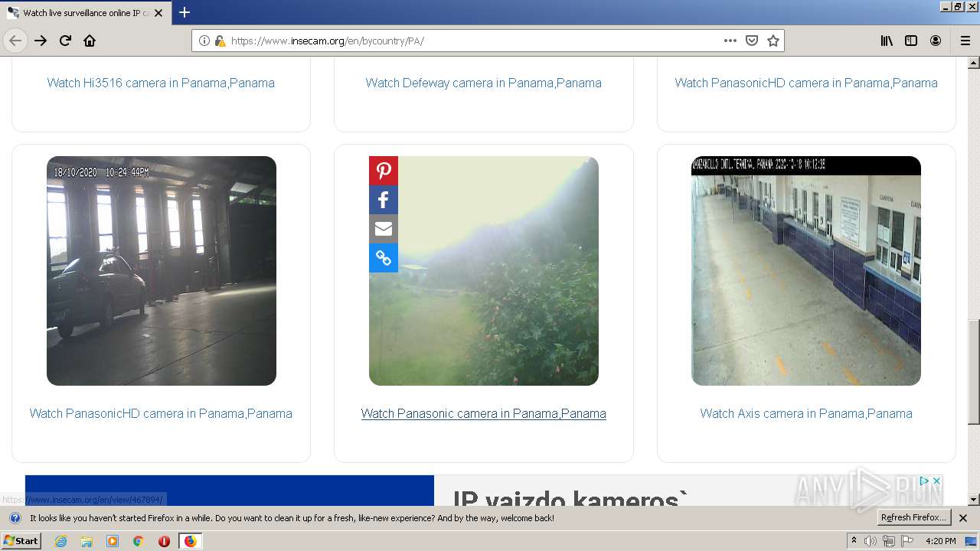
Task: Show hidden system tray icons
Action: (x=854, y=541)
